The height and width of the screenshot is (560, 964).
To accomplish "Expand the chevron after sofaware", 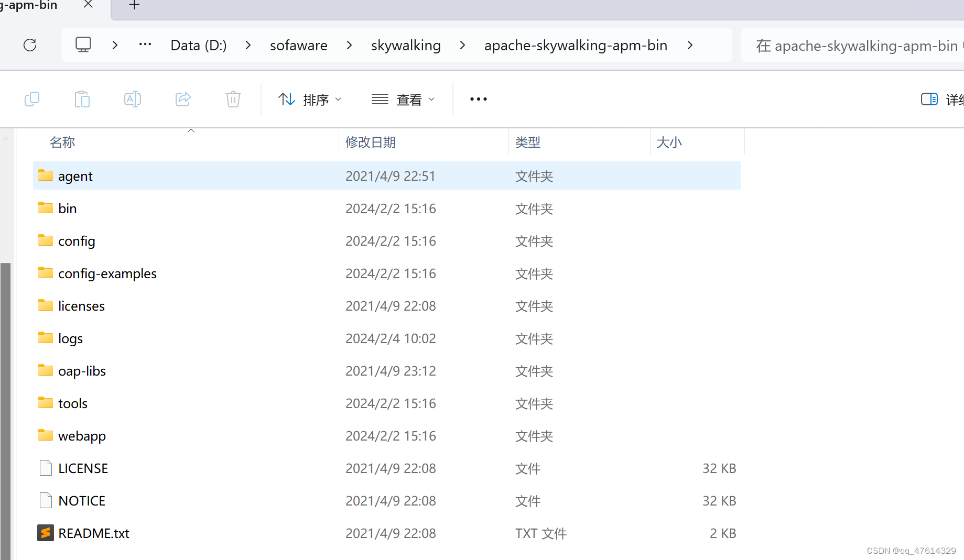I will [350, 45].
